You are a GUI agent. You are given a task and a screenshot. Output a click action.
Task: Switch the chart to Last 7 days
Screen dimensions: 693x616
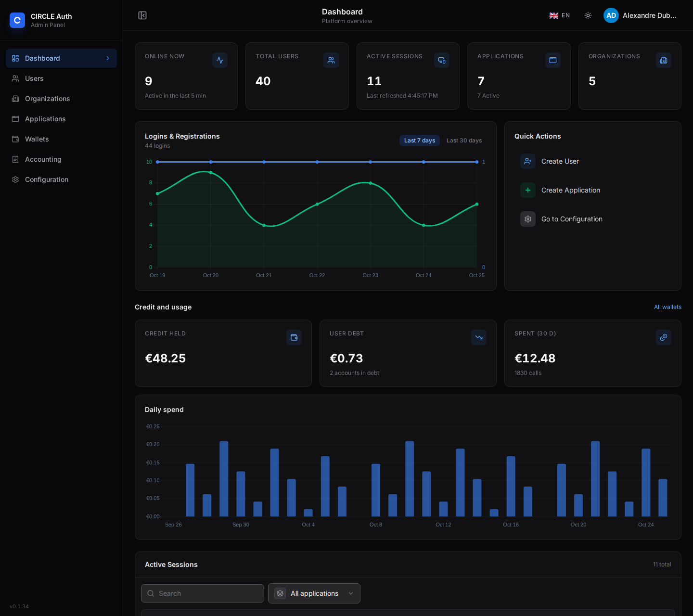pos(420,141)
